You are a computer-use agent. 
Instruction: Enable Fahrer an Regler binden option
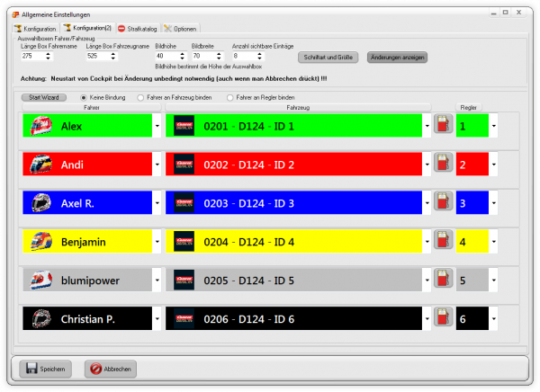pyautogui.click(x=231, y=97)
